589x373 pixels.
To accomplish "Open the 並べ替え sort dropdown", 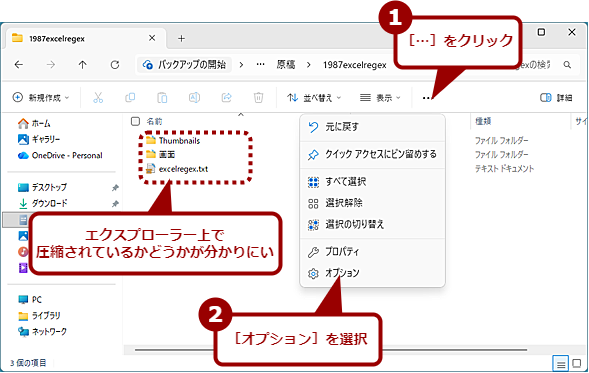I will tap(314, 98).
